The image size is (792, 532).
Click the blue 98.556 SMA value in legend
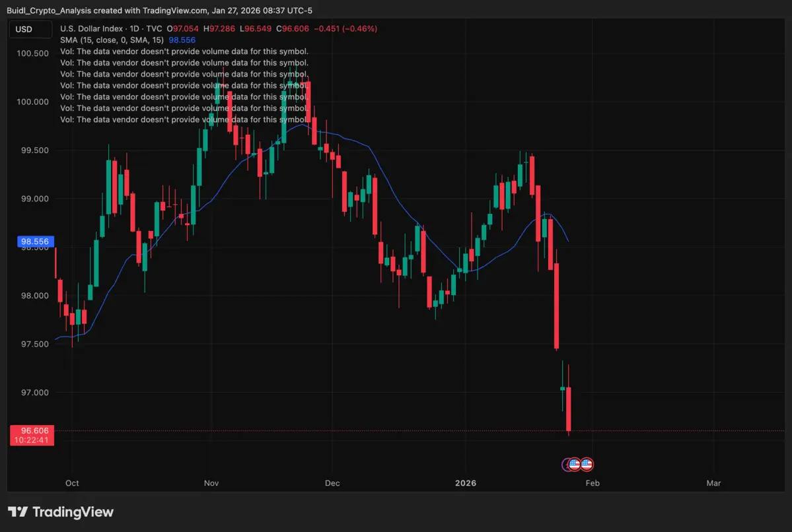pyautogui.click(x=182, y=40)
